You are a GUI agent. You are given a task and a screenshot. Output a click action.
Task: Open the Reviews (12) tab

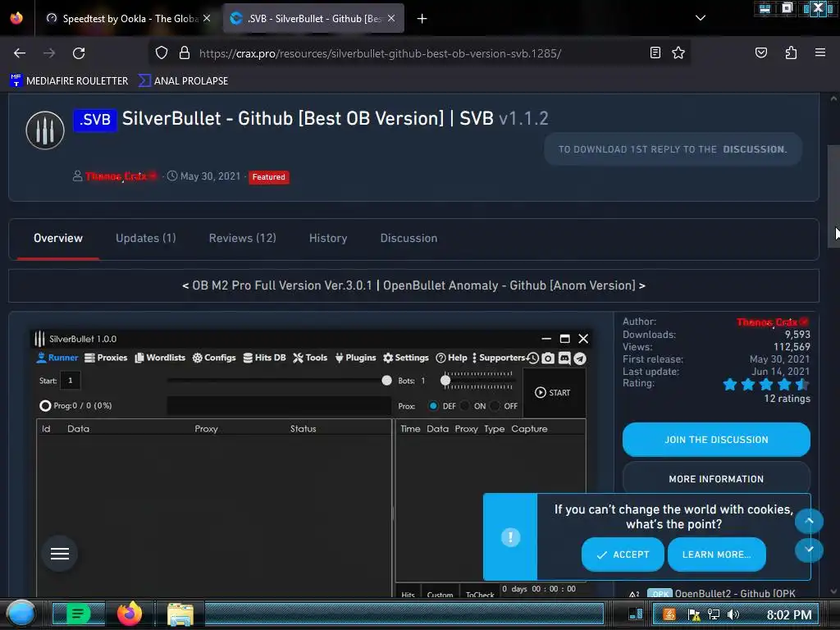click(242, 238)
